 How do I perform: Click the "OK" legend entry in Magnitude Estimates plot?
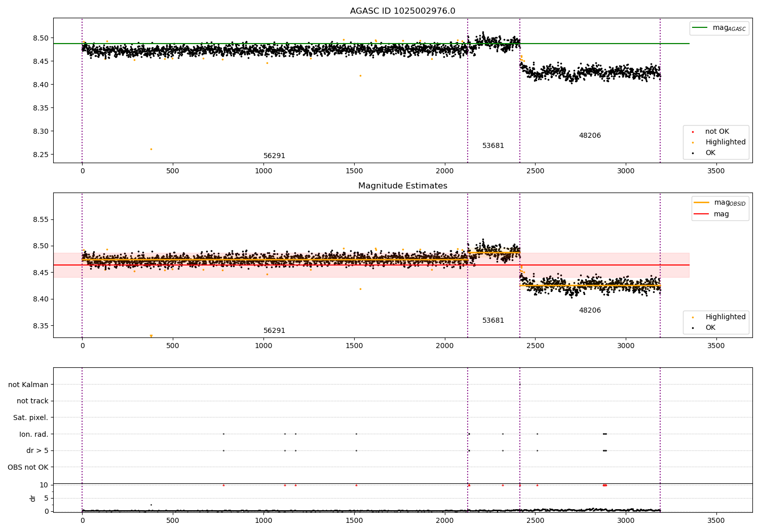coord(710,328)
